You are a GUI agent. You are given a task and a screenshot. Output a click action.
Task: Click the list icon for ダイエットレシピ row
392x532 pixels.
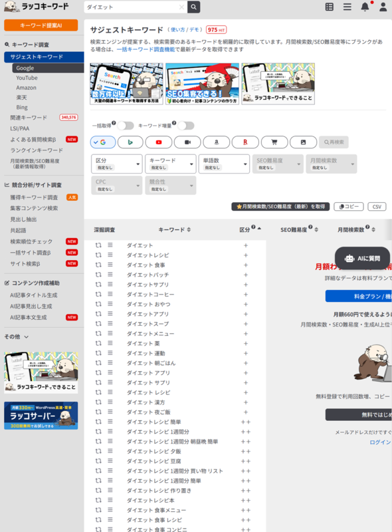click(x=110, y=255)
